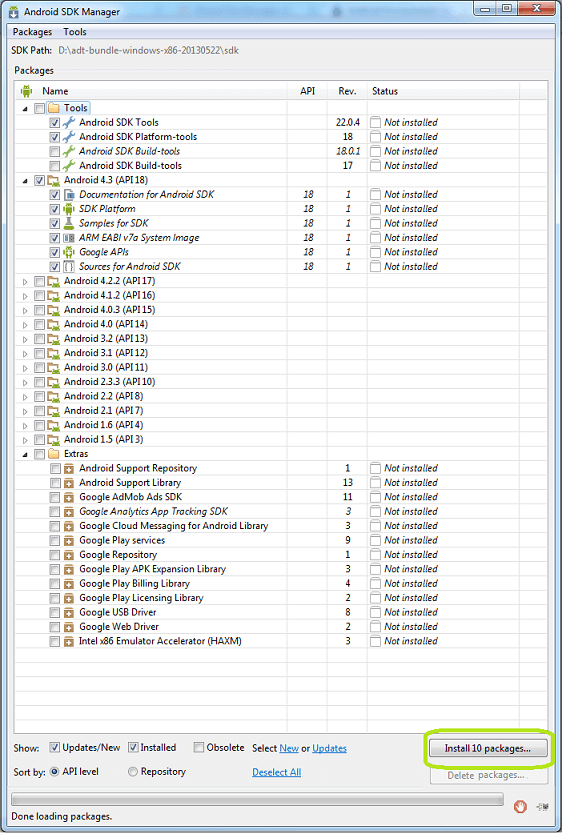Click the Google AdMob Ads SDK package icon

(69, 497)
